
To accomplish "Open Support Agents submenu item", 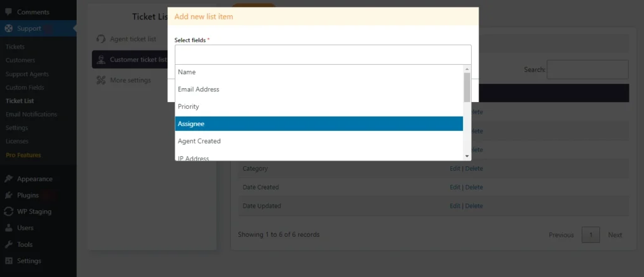I will point(27,74).
